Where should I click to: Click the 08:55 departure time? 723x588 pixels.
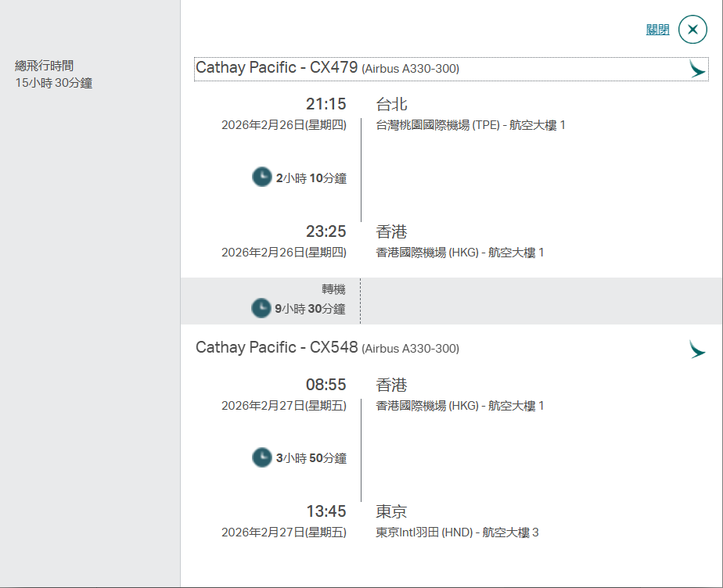(x=326, y=385)
